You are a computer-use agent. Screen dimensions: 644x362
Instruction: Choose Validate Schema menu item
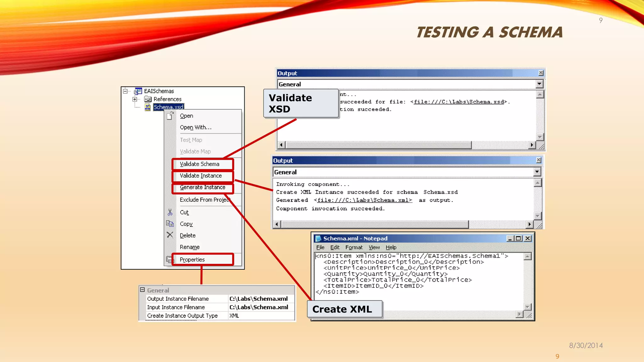[x=199, y=164]
